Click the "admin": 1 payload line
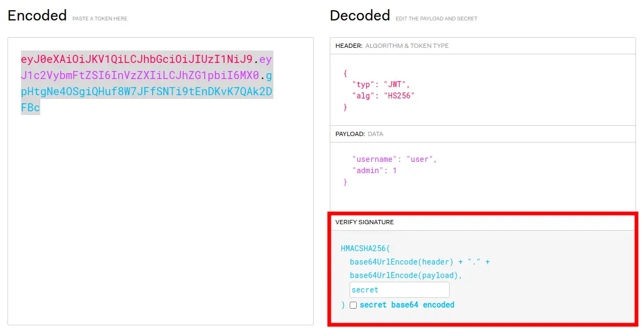 point(374,170)
